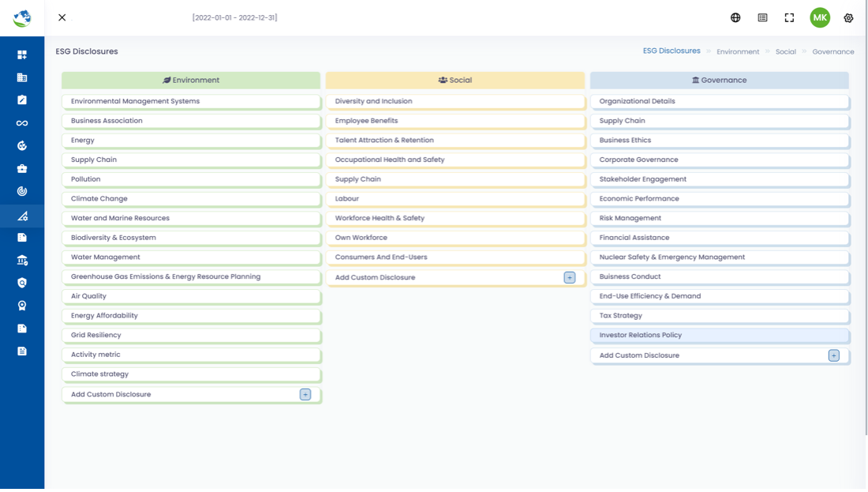Click the plus to add a Social custom disclosure
This screenshot has width=868, height=492.
click(569, 277)
